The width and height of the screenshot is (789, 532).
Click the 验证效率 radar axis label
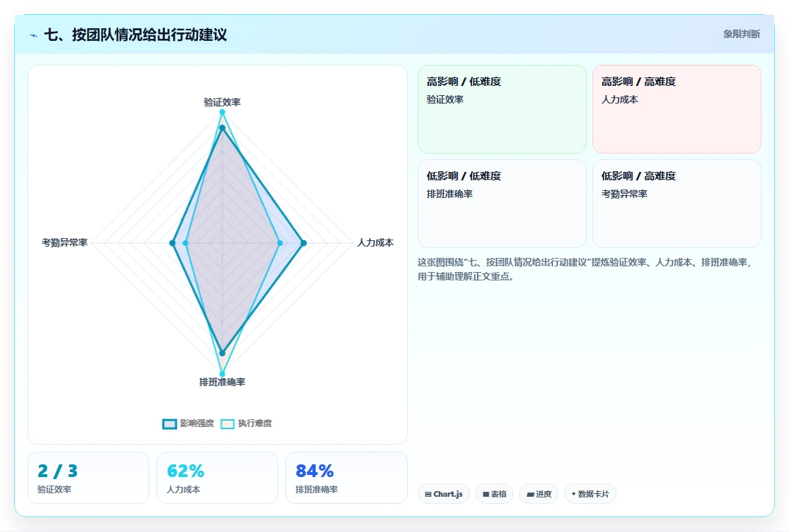pyautogui.click(x=222, y=102)
